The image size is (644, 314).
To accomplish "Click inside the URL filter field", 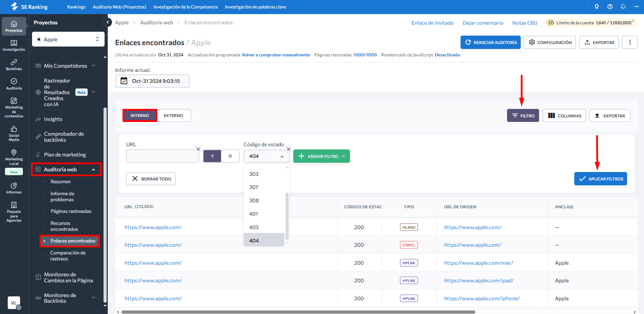I will [x=162, y=156].
